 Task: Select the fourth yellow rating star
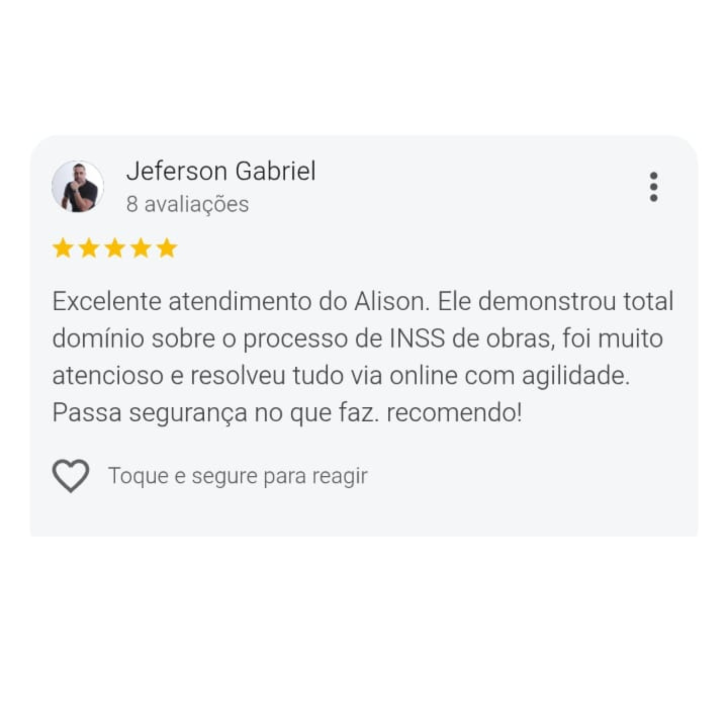[x=141, y=248]
